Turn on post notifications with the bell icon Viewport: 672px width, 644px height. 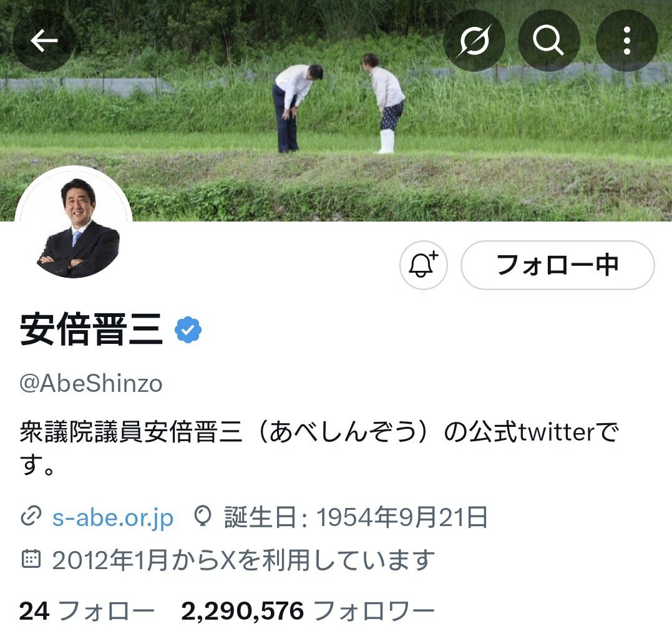(x=424, y=265)
